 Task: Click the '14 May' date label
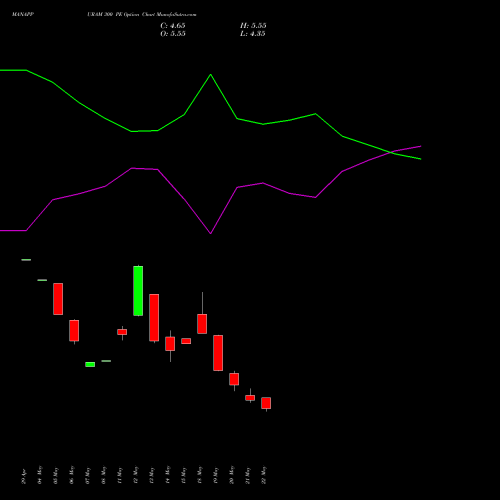[x=168, y=475]
